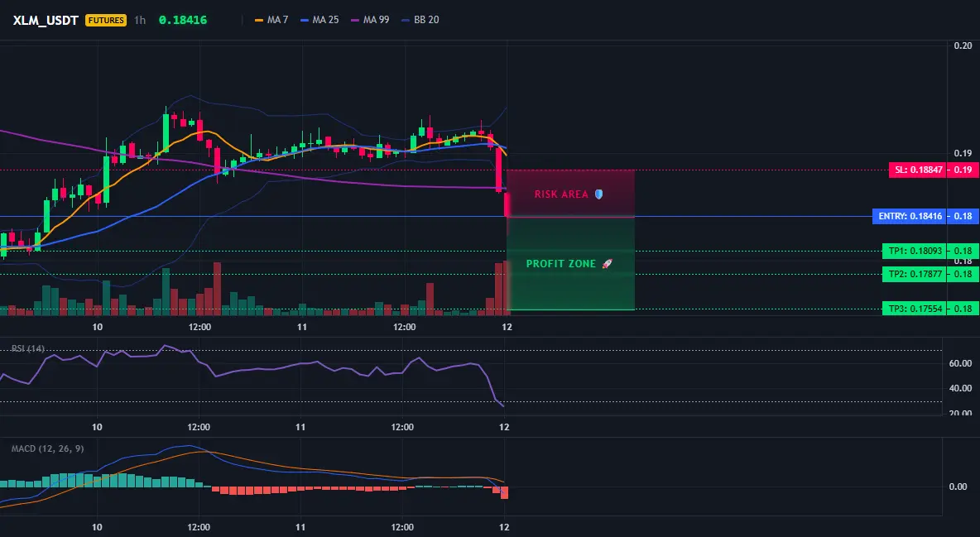Click date label 10 on main chart axis

coord(97,327)
